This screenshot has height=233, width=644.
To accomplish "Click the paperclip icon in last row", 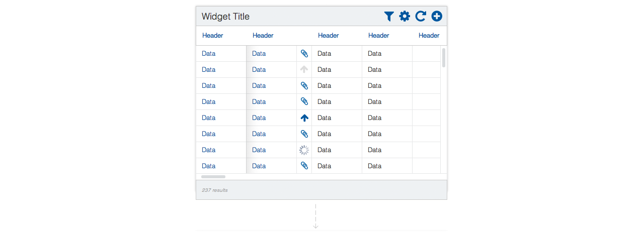I will coord(304,166).
